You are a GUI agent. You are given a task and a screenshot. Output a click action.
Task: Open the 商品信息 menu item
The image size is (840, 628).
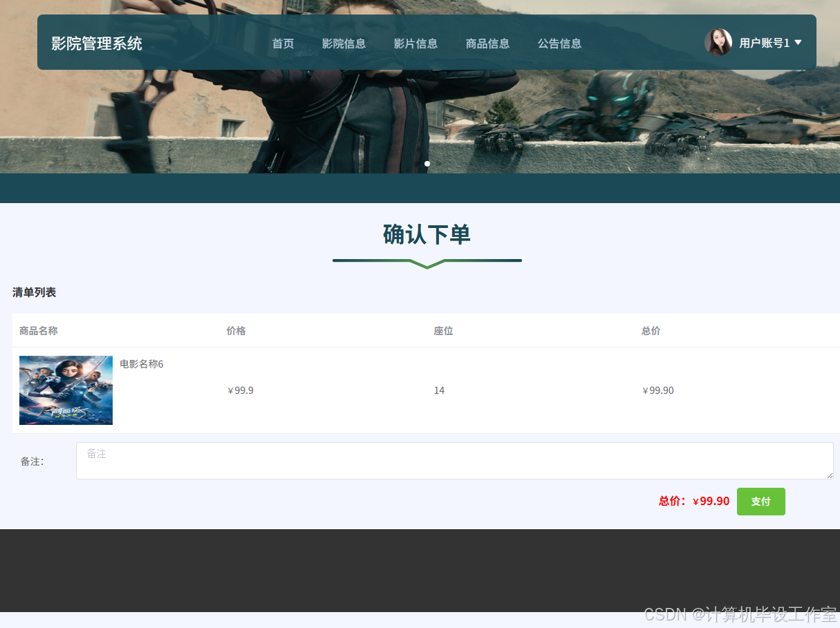click(x=487, y=44)
